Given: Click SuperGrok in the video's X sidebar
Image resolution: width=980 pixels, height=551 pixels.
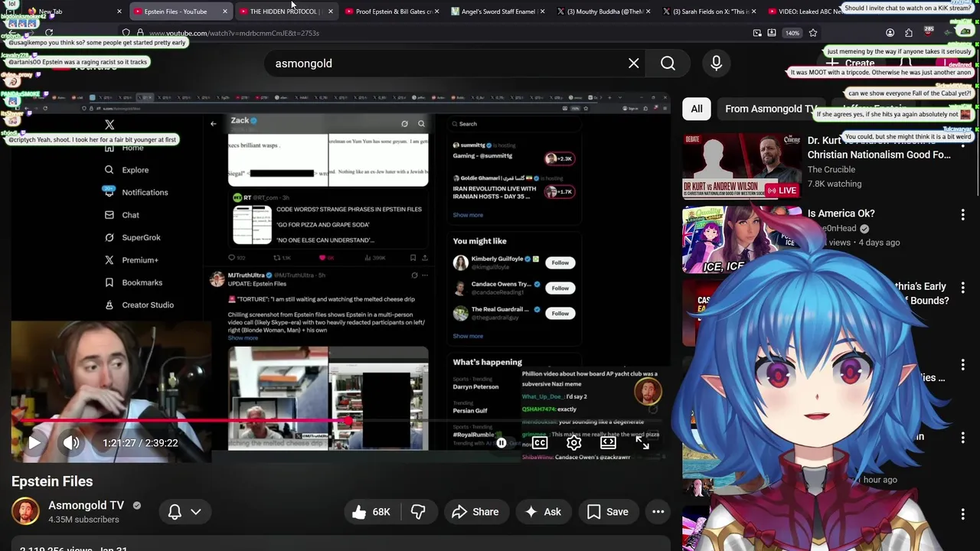Looking at the screenshot, I should click(x=132, y=237).
